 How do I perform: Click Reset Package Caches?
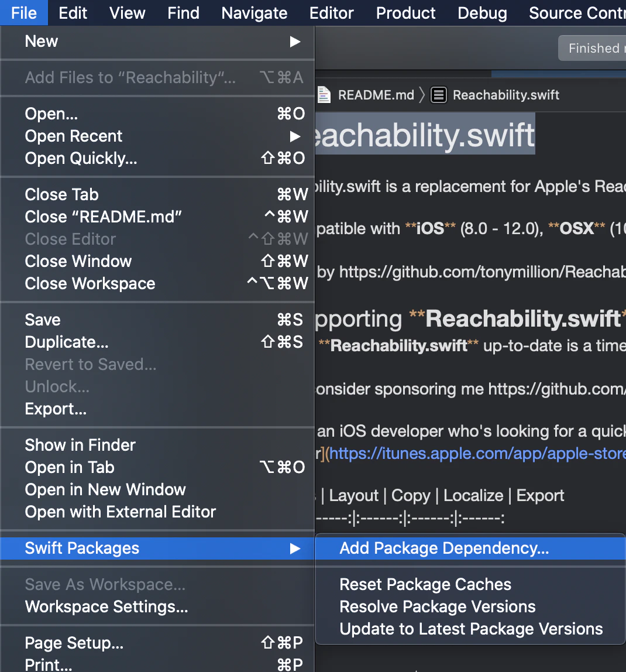tap(470, 585)
